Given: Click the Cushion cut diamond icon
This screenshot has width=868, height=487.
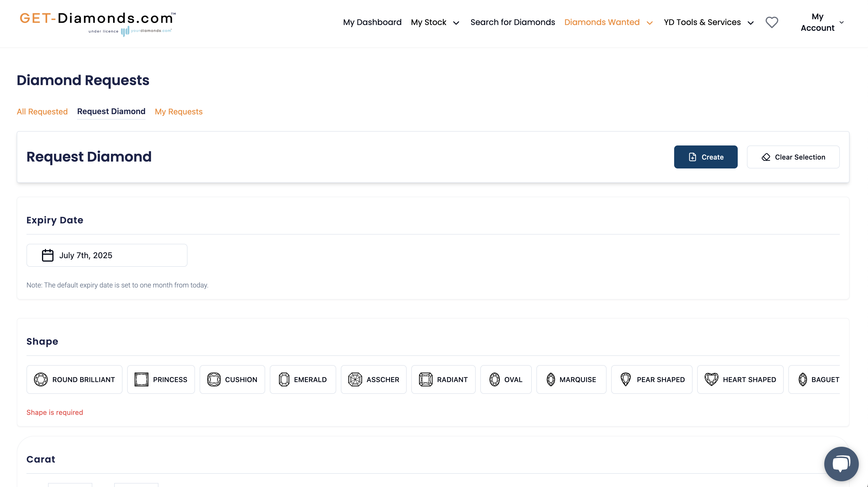Looking at the screenshot, I should 214,379.
